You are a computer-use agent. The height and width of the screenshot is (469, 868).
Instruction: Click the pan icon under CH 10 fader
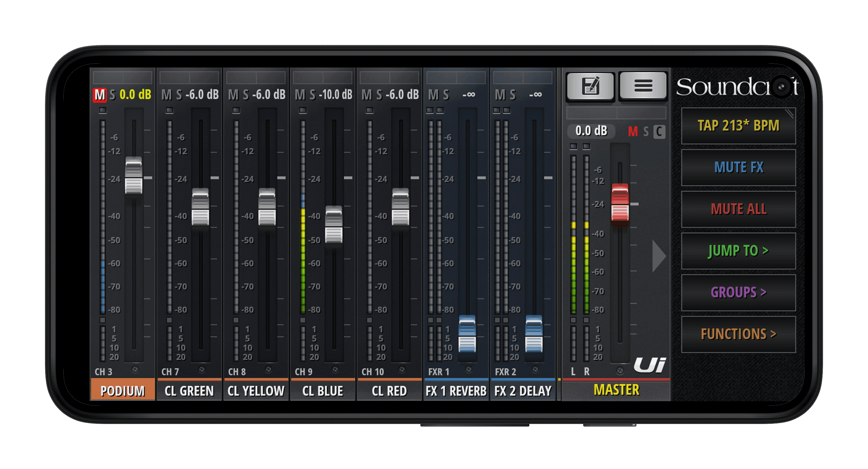click(402, 369)
